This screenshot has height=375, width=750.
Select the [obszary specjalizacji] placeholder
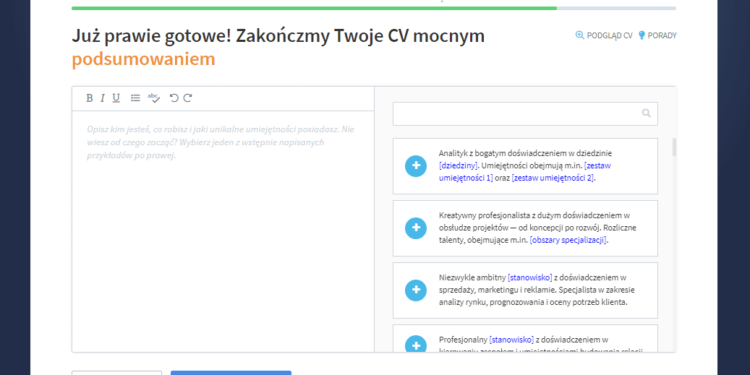(x=568, y=240)
